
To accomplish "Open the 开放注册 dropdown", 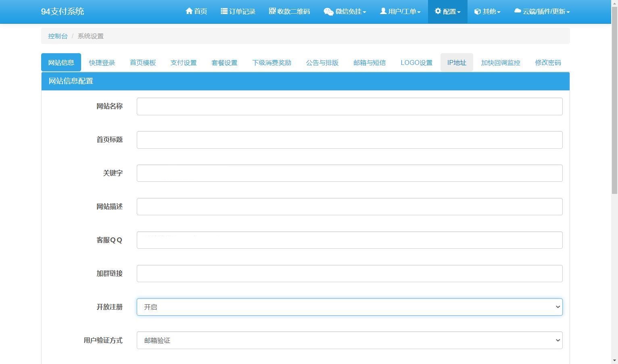I will pyautogui.click(x=349, y=307).
